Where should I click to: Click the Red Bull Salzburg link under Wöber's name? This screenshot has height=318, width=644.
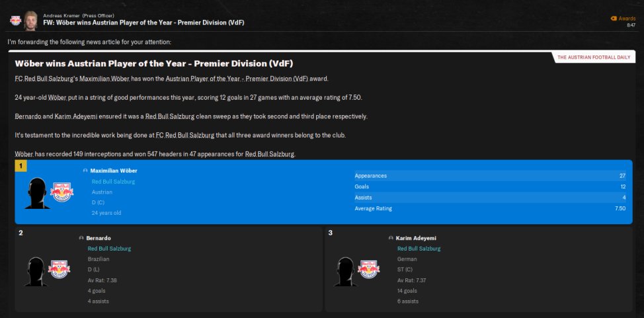point(114,181)
